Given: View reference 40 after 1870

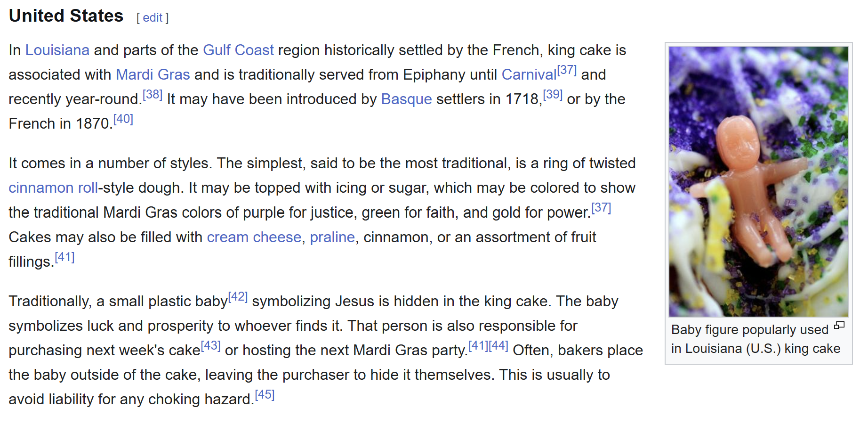Looking at the screenshot, I should click(123, 119).
